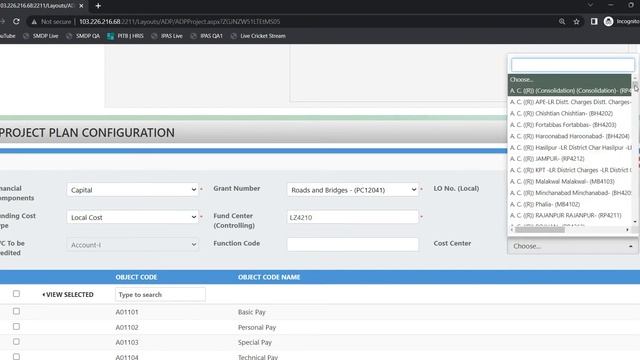Screen dimensions: 640x360
Task: Reload the page with the refresh icon
Action: point(16,21)
